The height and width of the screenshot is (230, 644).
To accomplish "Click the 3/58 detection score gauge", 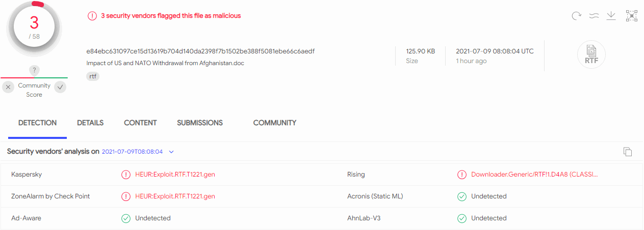I will click(x=35, y=27).
